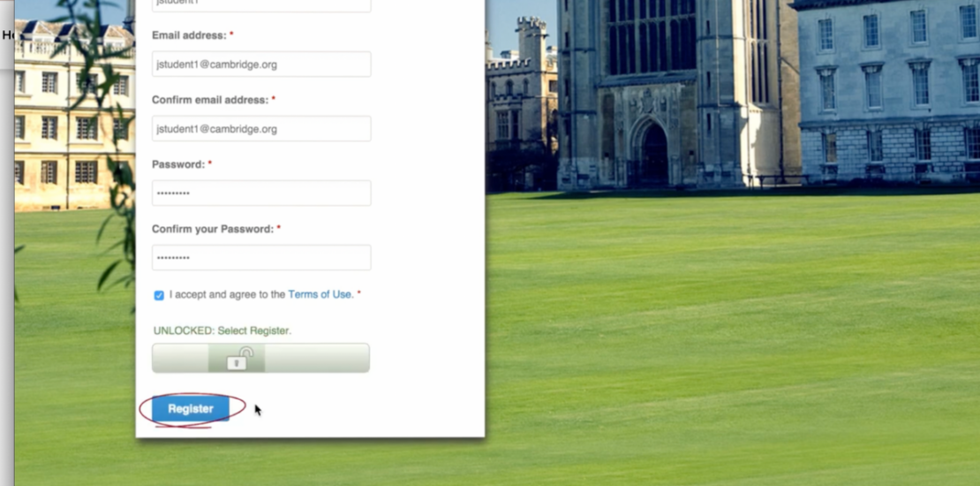This screenshot has height=486, width=980.
Task: Open the Terms of Use link
Action: pyautogui.click(x=320, y=294)
